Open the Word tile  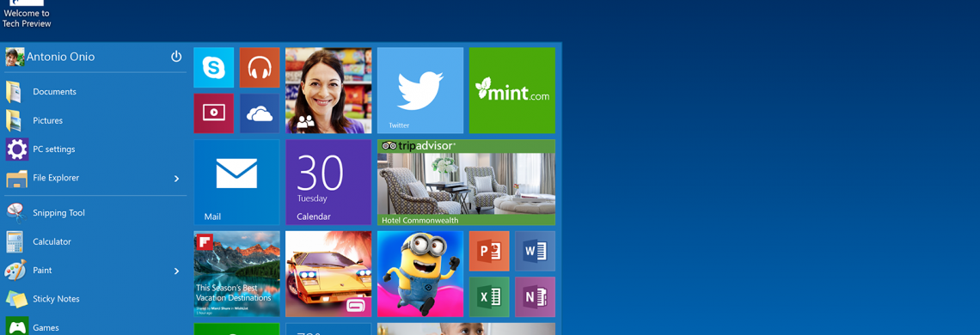(x=535, y=251)
